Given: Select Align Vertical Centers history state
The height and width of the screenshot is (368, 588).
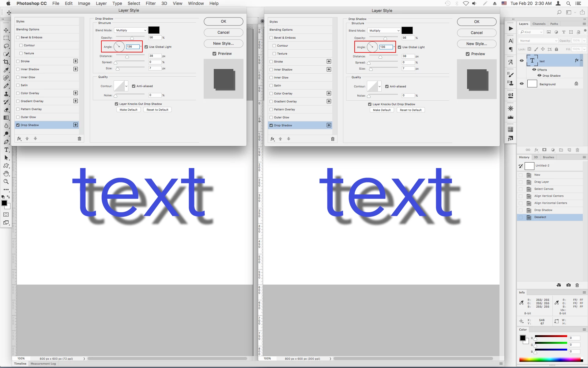Looking at the screenshot, I should coord(548,196).
